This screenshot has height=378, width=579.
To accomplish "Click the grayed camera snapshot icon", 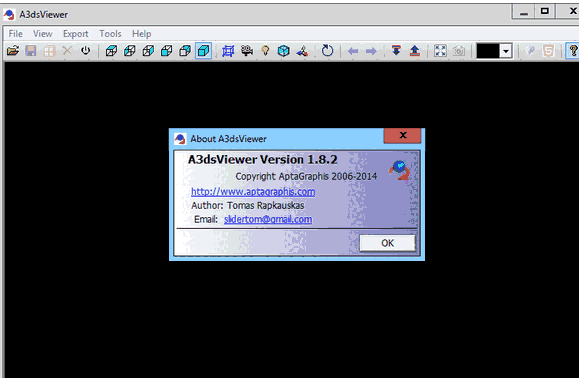I will pyautogui.click(x=459, y=51).
